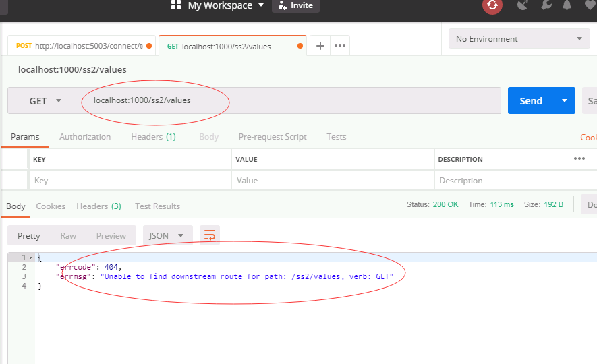Viewport: 597px width, 364px height.
Task: Open the Test Results tab
Action: 157,206
